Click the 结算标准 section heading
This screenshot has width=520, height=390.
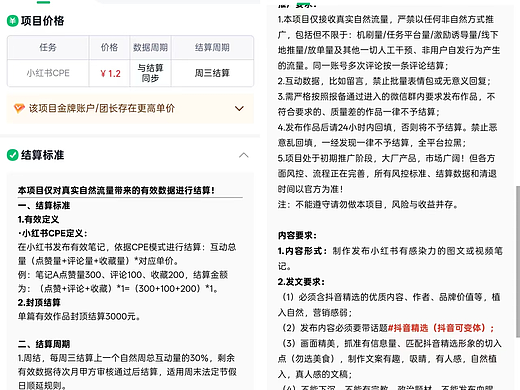[x=42, y=155]
